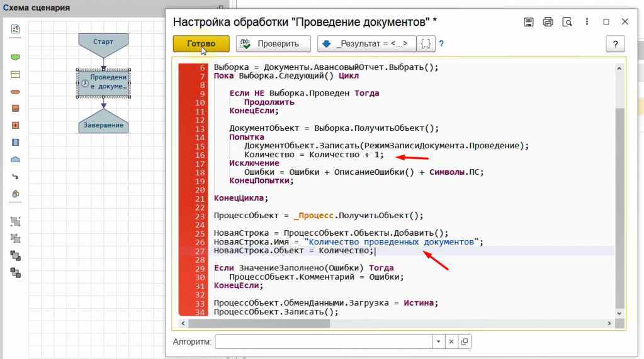644x359 pixels.
Task: Click line 34 ПроцессОбъект.Записать()
Action: click(276, 312)
